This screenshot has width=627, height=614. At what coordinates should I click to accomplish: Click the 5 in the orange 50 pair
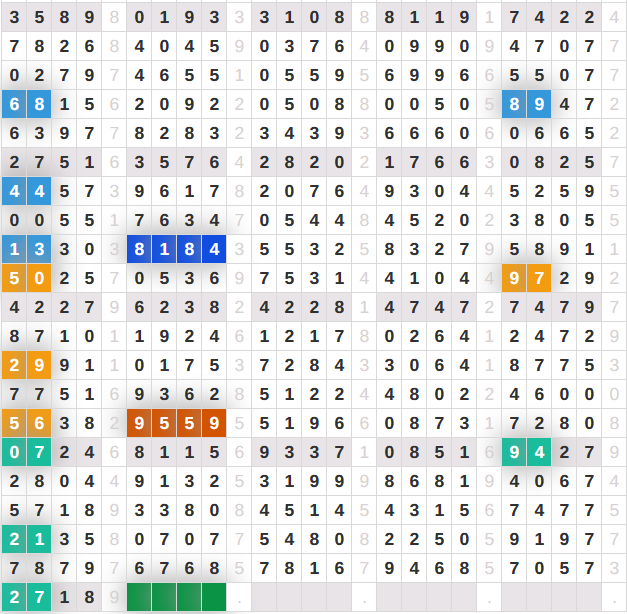point(14,279)
